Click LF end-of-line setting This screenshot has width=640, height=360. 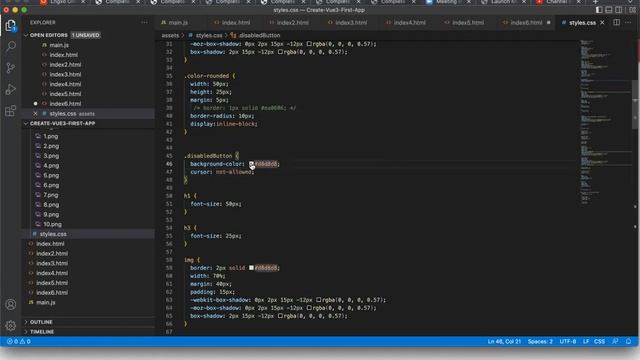(x=586, y=341)
